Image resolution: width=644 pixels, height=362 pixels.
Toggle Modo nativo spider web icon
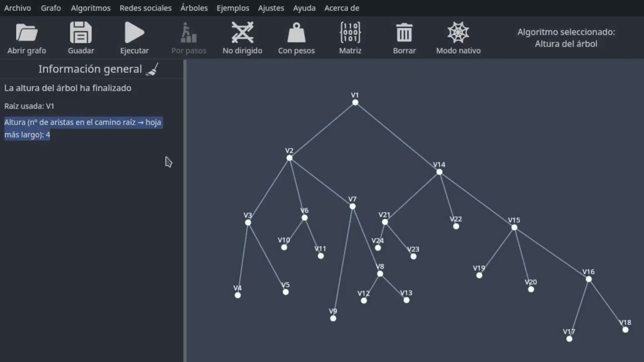click(458, 33)
